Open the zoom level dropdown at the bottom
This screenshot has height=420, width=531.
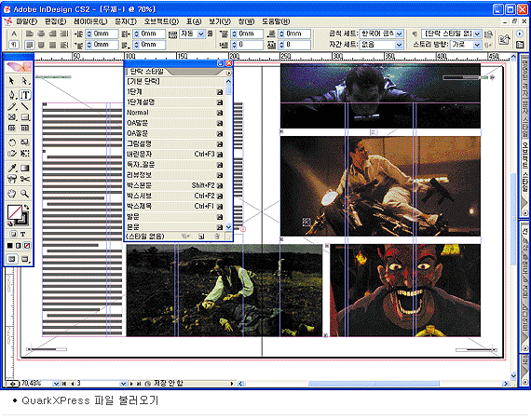[x=56, y=384]
